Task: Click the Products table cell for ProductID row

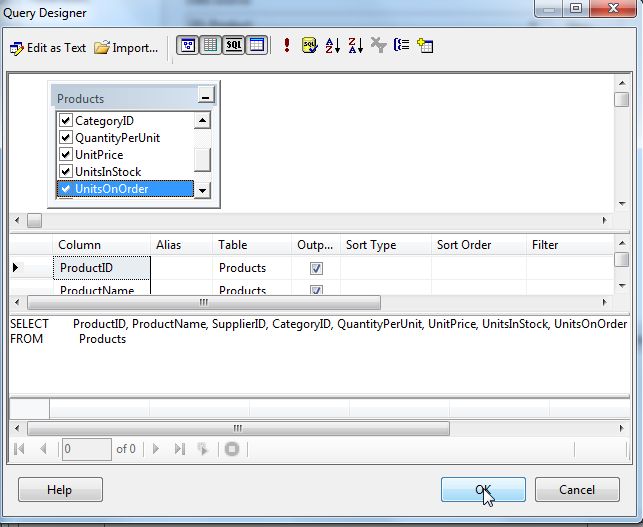Action: click(x=252, y=268)
